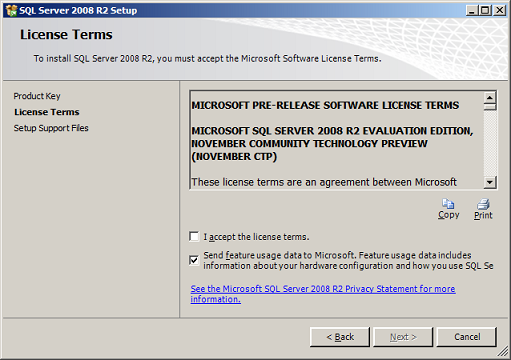Click the Copy text label
This screenshot has width=511, height=360.
click(448, 215)
